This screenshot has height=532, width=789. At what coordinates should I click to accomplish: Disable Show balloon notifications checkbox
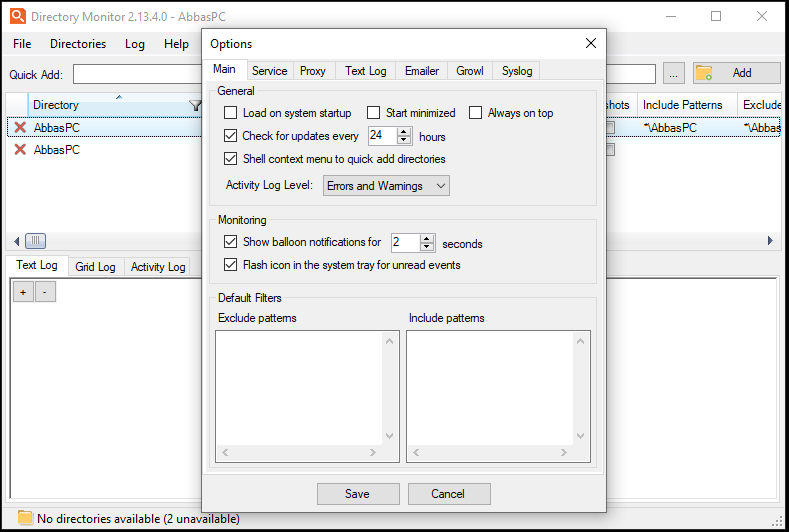230,242
